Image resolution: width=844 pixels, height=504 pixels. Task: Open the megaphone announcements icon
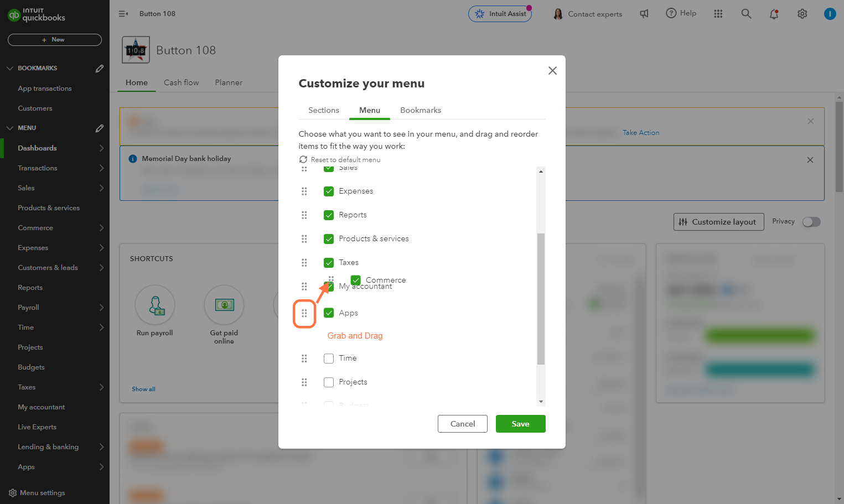click(644, 14)
